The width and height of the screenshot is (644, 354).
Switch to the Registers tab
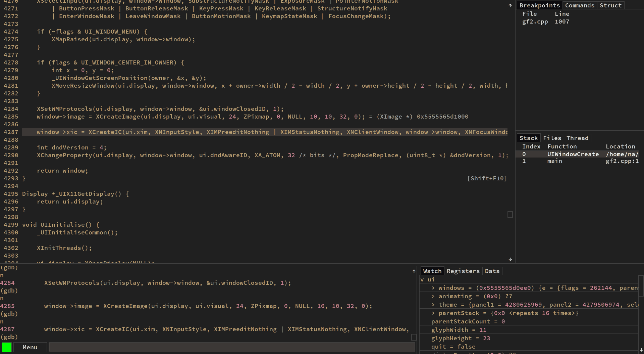(x=463, y=271)
